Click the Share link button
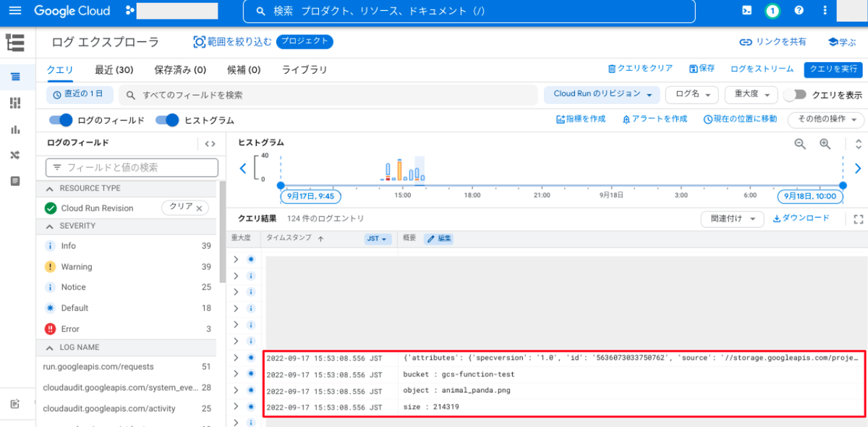The width and height of the screenshot is (868, 427). pos(773,42)
